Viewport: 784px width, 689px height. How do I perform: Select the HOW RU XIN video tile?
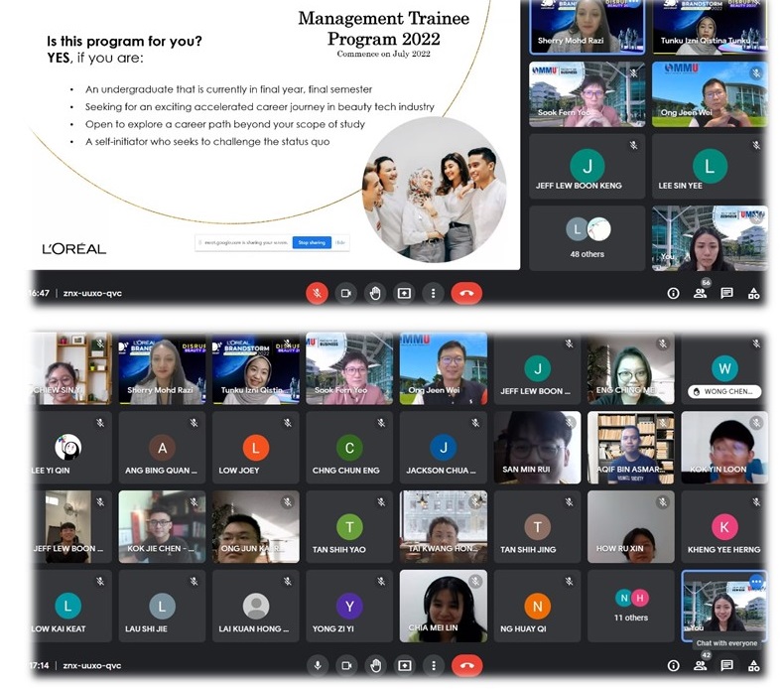(x=631, y=526)
